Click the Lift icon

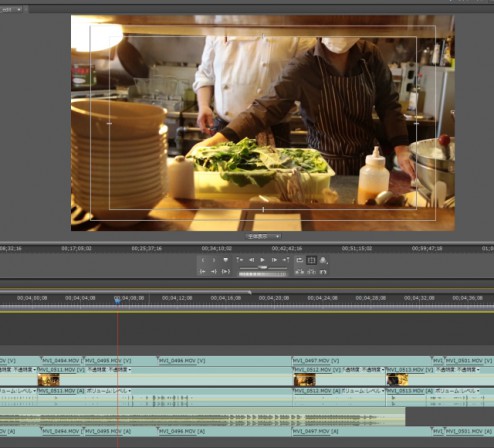(300, 272)
